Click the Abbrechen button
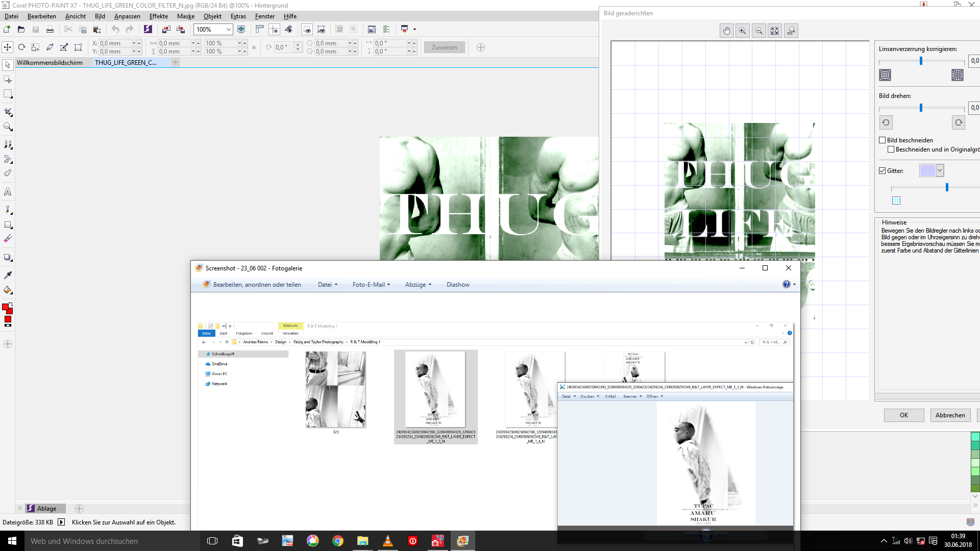The image size is (980, 551). 950,415
